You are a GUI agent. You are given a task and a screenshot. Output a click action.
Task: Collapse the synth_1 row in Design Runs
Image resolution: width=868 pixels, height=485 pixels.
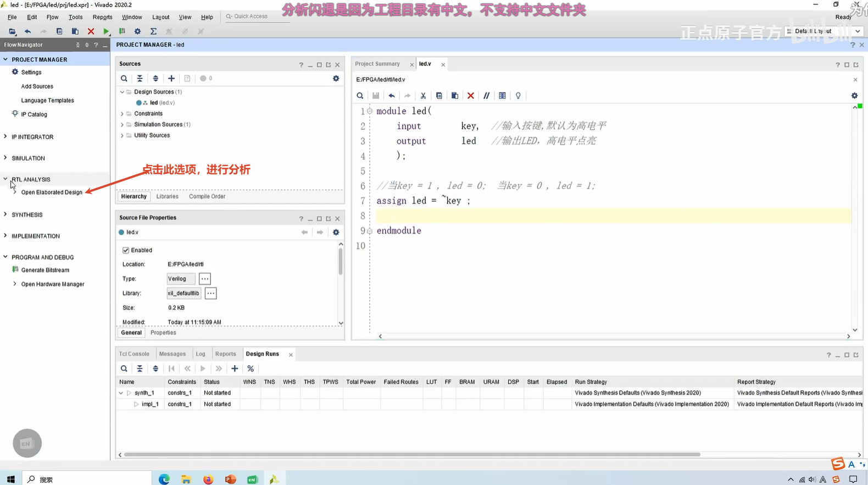point(121,393)
